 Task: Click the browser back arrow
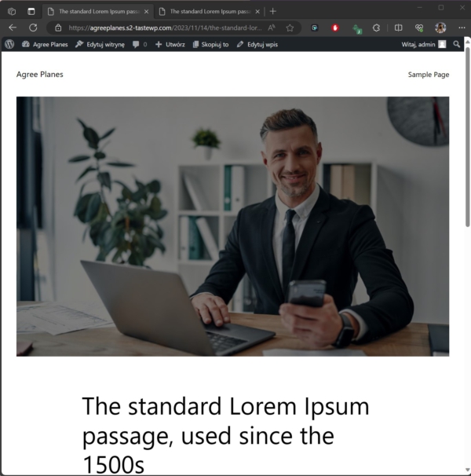13,27
